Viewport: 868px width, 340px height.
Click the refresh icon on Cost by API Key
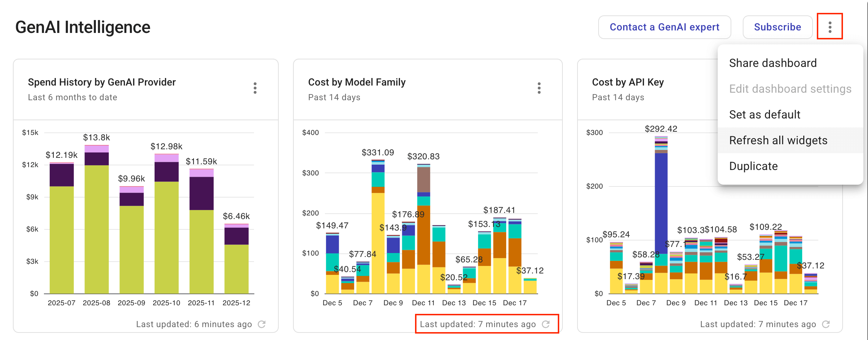826,324
